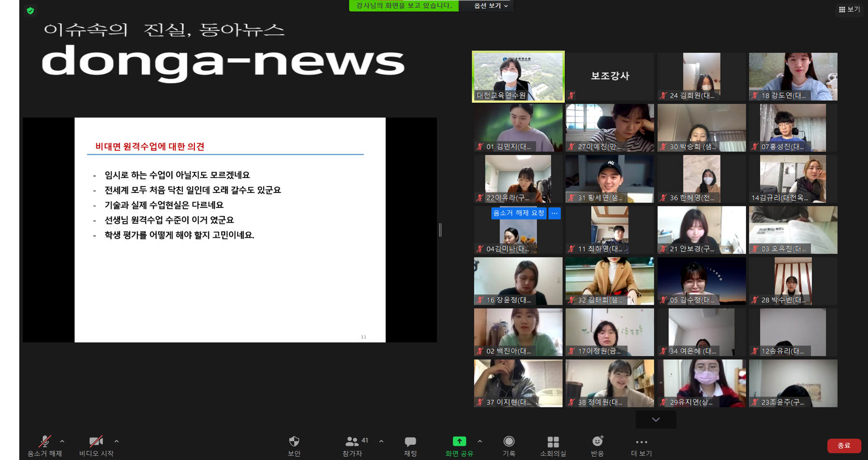Unmute the microphone via 음소거 해제
This screenshot has width=868, height=460.
pos(44,446)
